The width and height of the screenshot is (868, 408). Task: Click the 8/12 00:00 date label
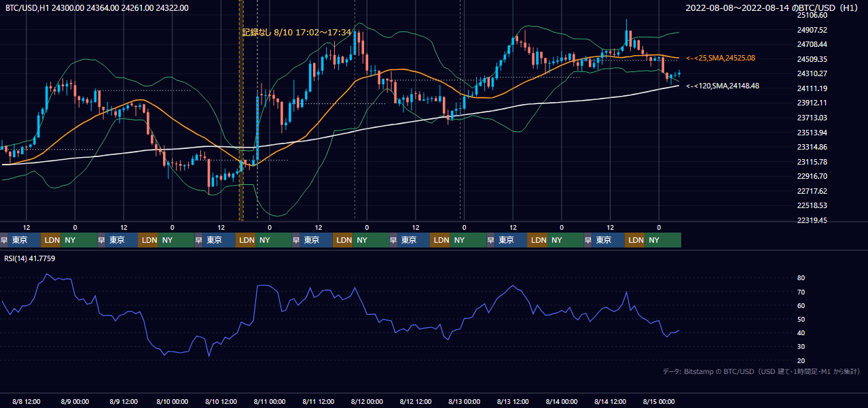click(x=367, y=401)
